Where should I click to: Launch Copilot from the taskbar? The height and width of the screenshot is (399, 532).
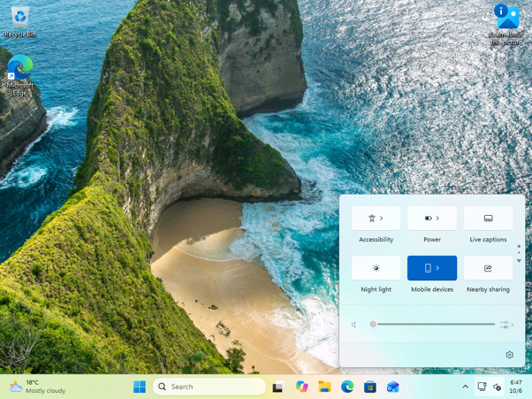click(301, 387)
